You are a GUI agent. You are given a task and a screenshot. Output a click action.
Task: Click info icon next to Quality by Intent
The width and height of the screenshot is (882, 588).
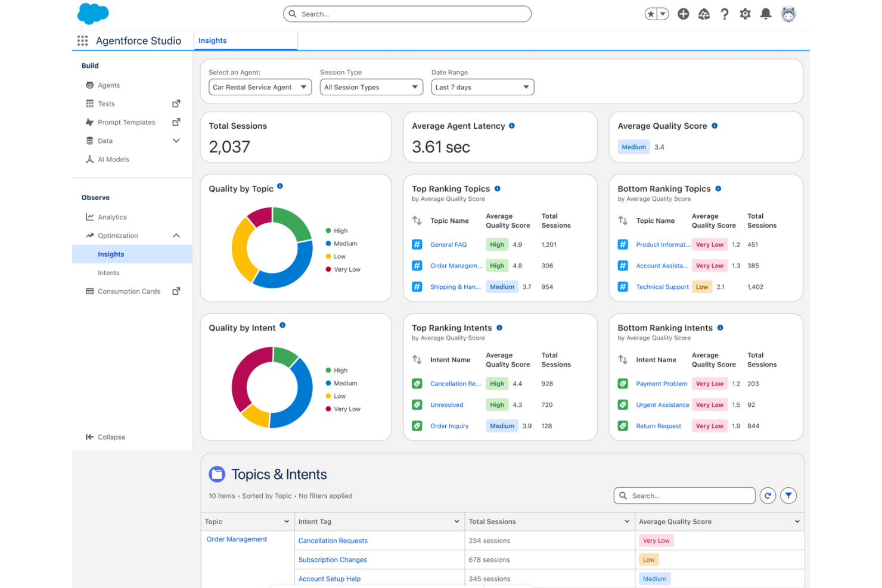pyautogui.click(x=282, y=325)
